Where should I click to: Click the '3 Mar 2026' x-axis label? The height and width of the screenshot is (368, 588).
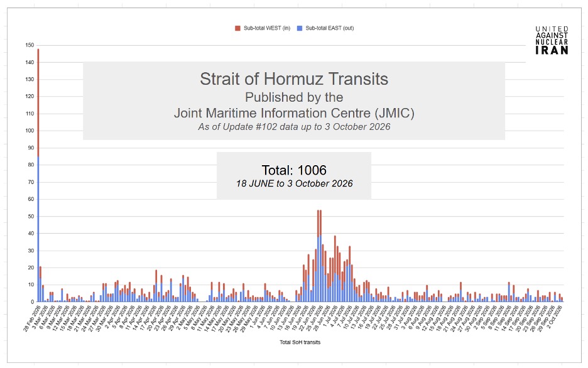click(x=40, y=317)
